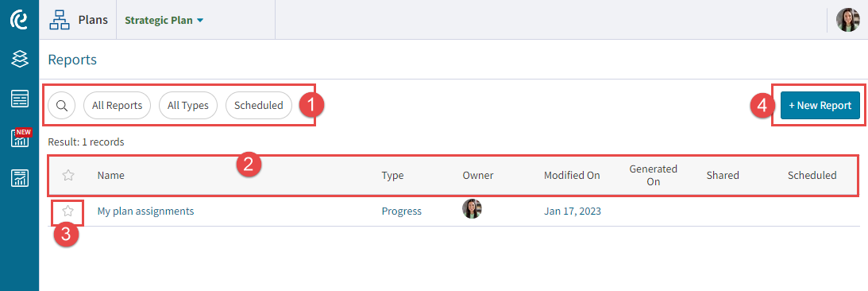Open the All Reports filter
Viewport: 868px width, 291px height.
[118, 105]
